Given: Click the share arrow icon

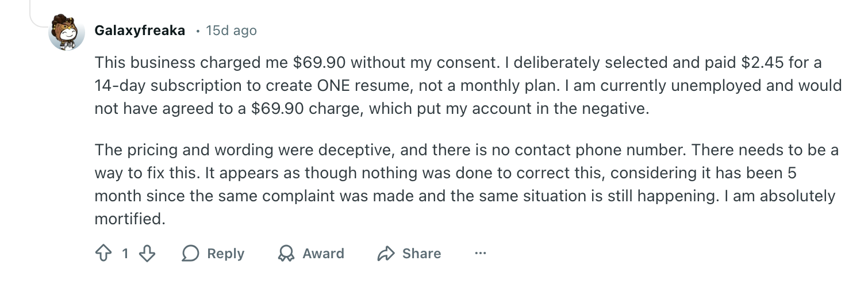Looking at the screenshot, I should tap(386, 254).
